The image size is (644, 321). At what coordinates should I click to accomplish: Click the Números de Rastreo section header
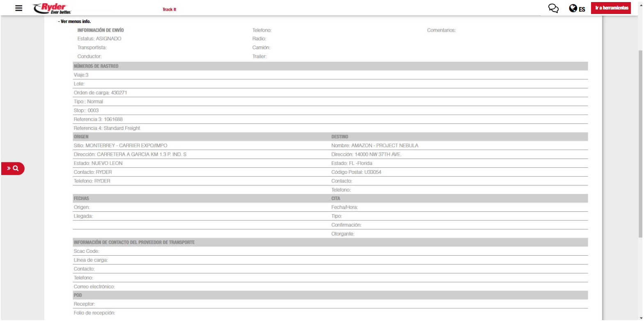click(x=96, y=66)
